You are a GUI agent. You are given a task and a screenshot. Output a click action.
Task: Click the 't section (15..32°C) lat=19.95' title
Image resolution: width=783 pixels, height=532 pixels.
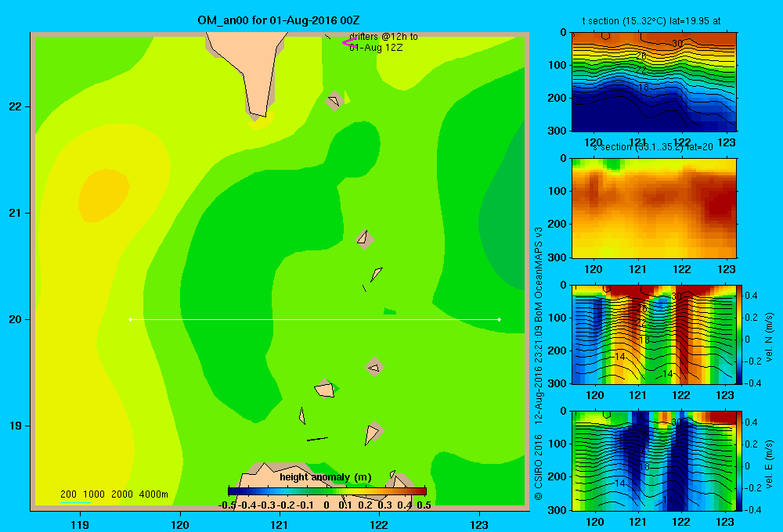(651, 21)
